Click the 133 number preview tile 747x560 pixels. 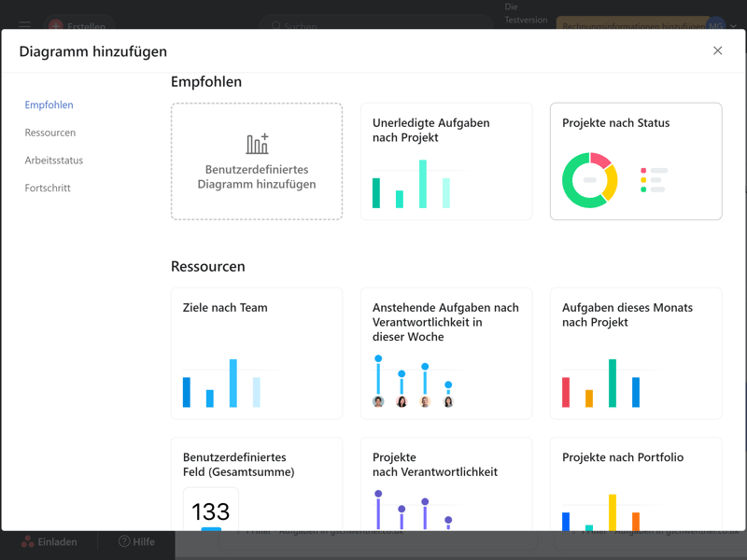pos(211,511)
